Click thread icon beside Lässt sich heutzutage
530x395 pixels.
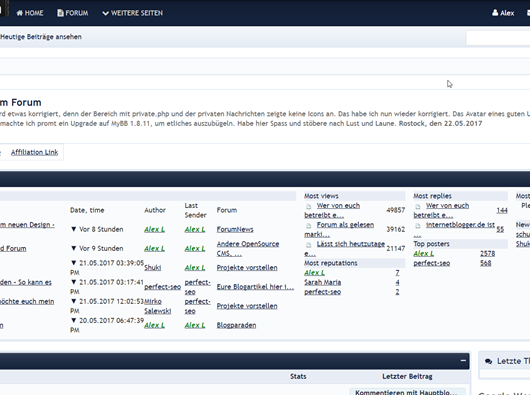click(x=308, y=245)
